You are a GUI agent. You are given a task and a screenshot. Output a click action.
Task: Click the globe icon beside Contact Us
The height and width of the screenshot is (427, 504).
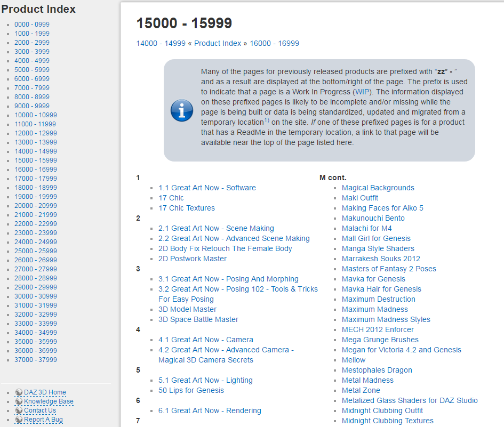pyautogui.click(x=19, y=410)
